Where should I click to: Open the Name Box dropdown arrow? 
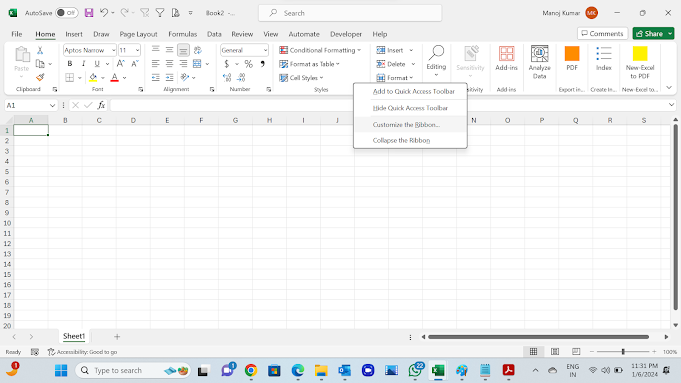(52, 105)
